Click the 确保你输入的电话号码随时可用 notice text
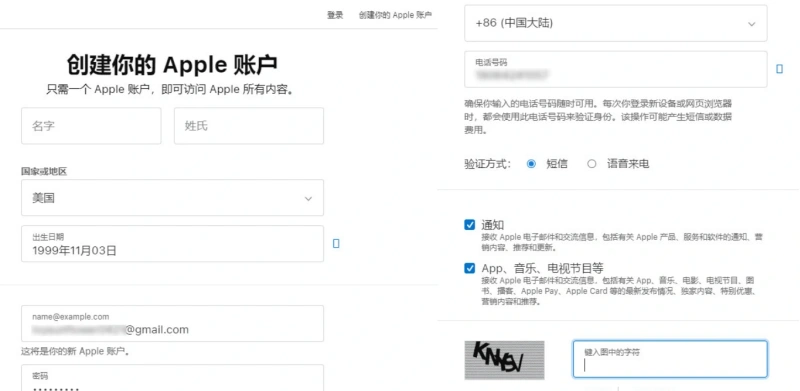800x391 pixels. (x=598, y=117)
